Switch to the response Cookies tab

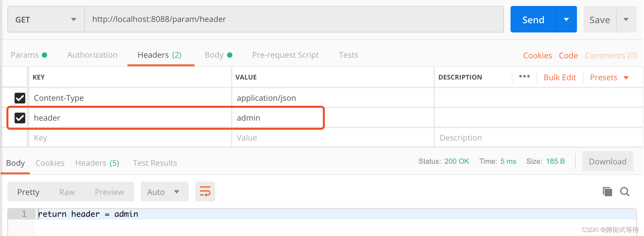pos(50,163)
